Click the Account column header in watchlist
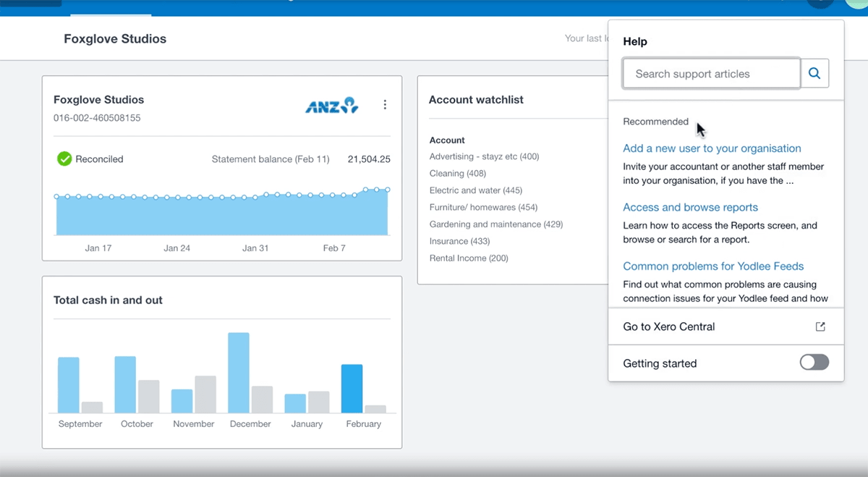Screen dimensions: 868x477 click(447, 140)
